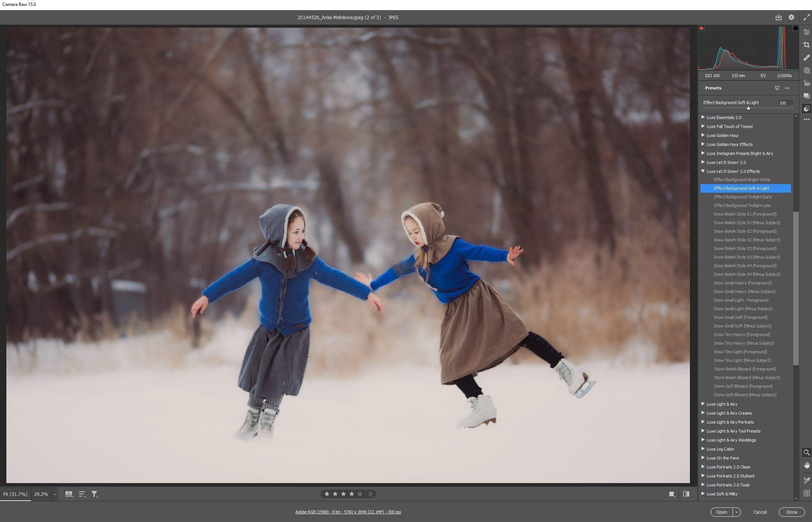Image resolution: width=812 pixels, height=522 pixels.
Task: Select the Zoom tool
Action: click(x=807, y=453)
